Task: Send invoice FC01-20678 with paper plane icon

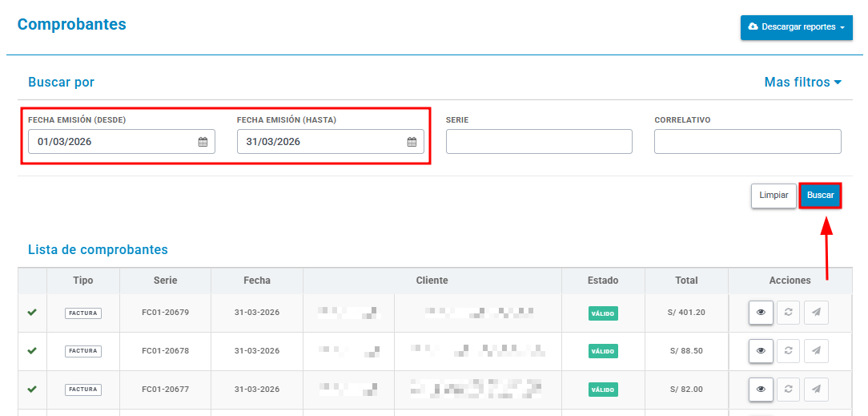Action: [x=816, y=350]
